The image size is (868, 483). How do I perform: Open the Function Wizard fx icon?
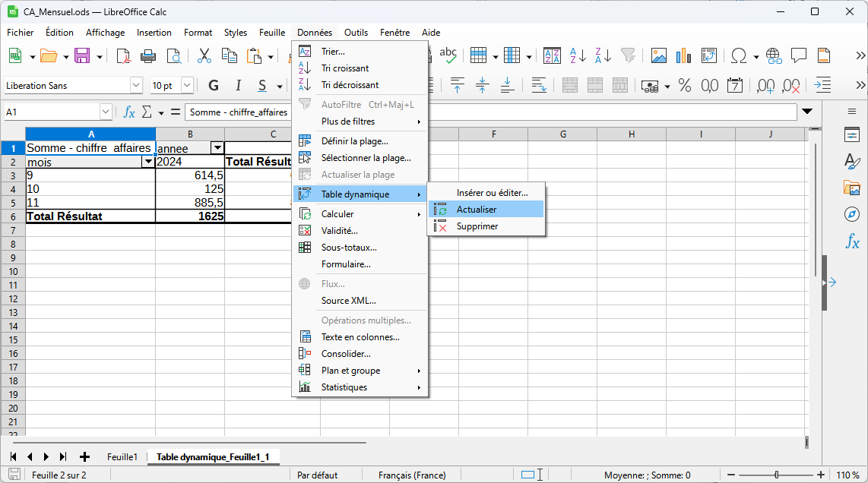point(129,112)
